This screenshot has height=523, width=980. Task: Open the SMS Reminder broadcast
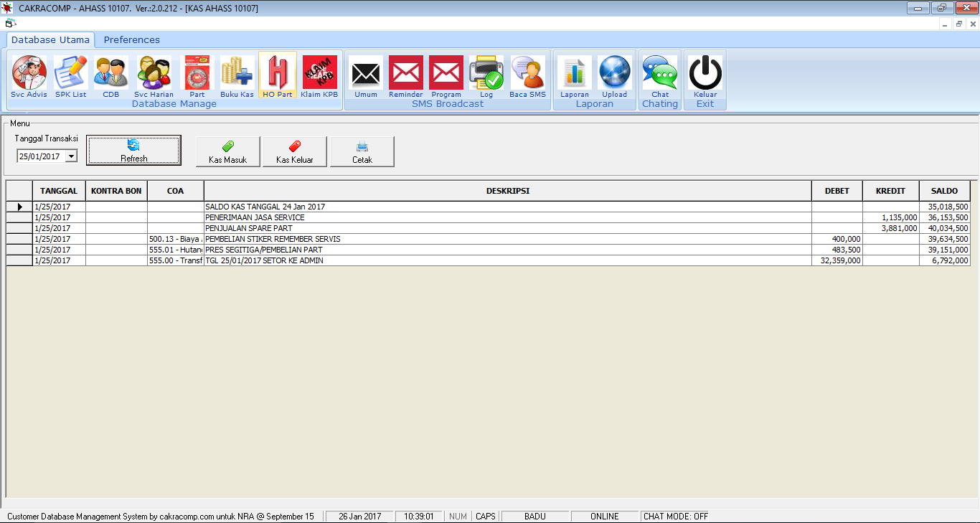[406, 74]
